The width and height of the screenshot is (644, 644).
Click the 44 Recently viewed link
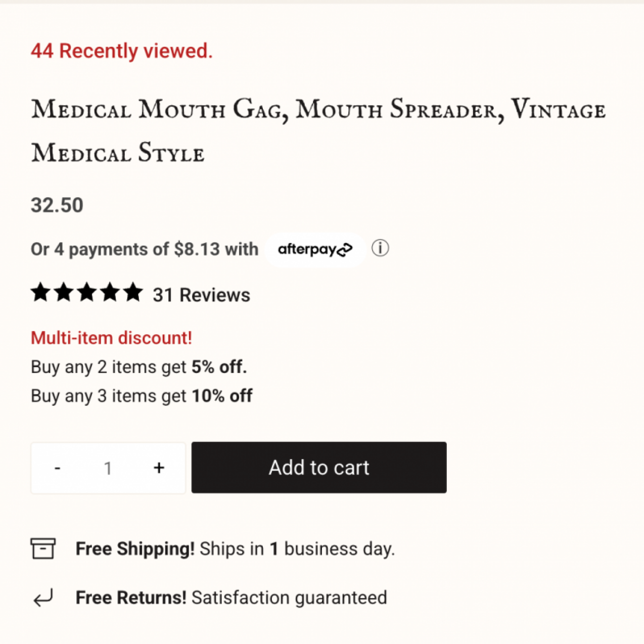click(121, 51)
